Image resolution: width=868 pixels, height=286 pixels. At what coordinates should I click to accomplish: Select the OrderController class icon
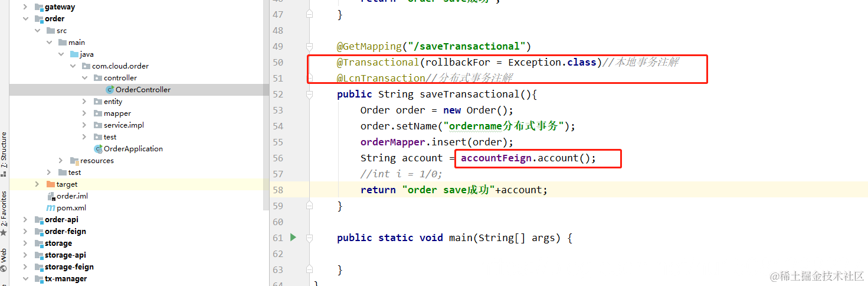[x=110, y=90]
